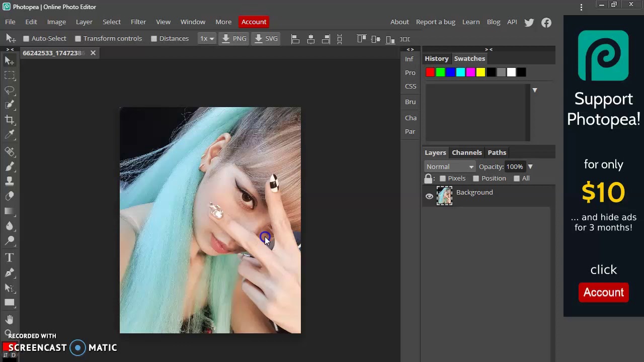Check the lock Pixels option

tap(443, 178)
